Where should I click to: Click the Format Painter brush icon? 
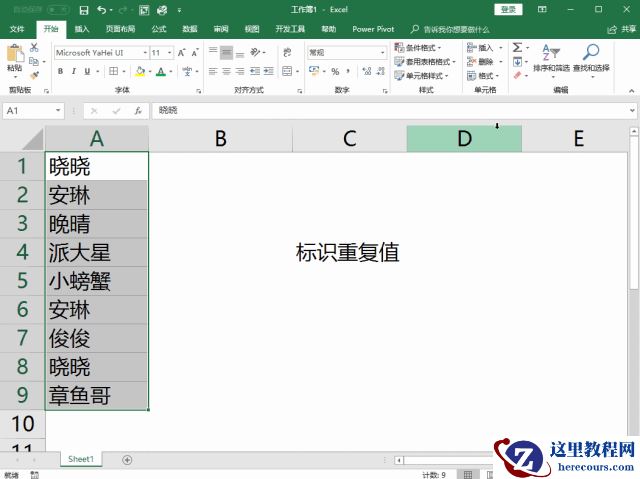(x=34, y=75)
